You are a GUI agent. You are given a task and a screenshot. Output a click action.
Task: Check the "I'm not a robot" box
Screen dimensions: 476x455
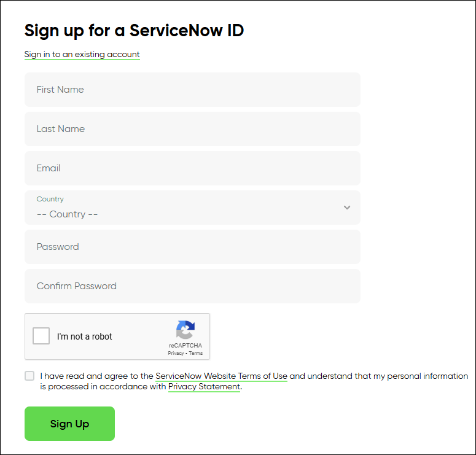(41, 336)
